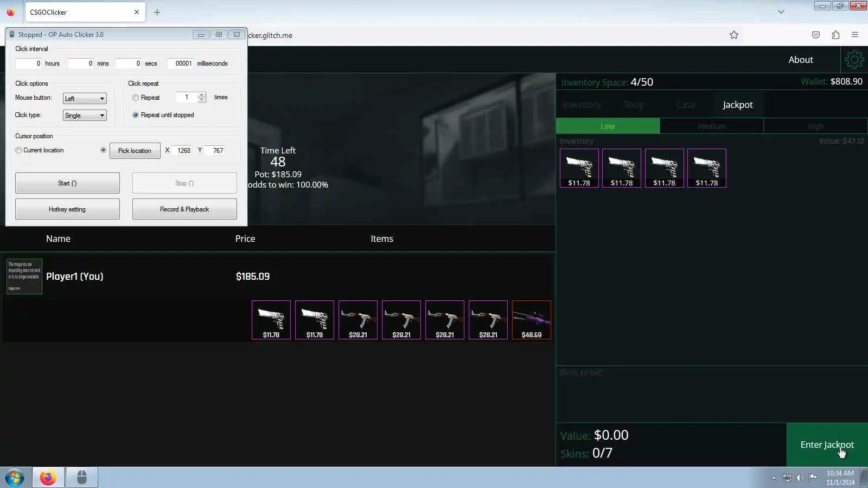
Task: Start the auto clicker
Action: [67, 183]
